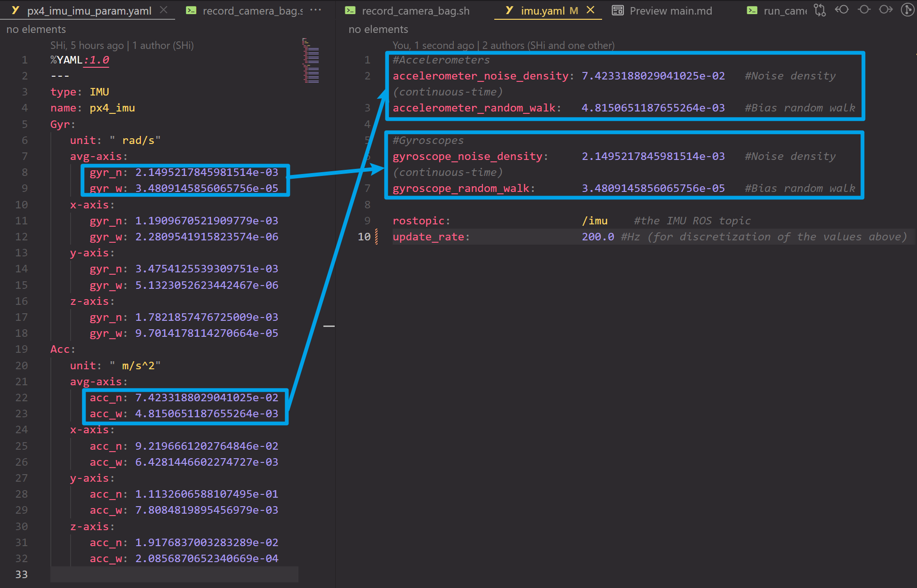Image resolution: width=917 pixels, height=588 pixels.
Task: Open previous revision with left-arrow commit icon
Action: [x=842, y=10]
